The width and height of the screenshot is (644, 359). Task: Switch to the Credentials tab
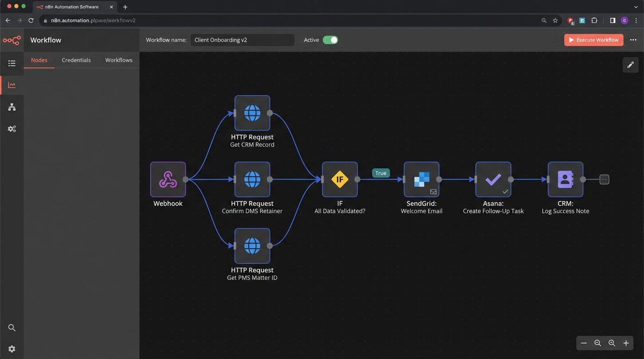(x=76, y=60)
